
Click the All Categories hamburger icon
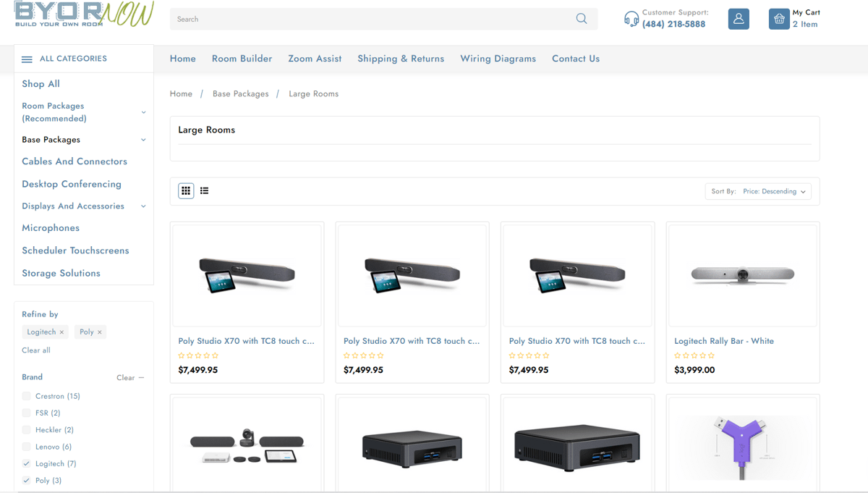coord(27,59)
